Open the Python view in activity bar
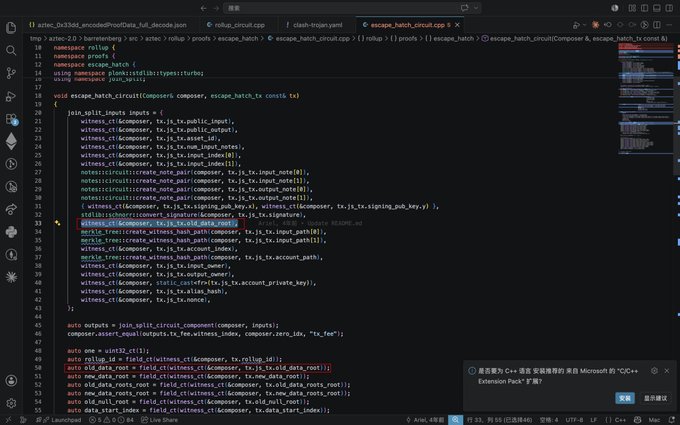Screen dimensions: 680x425 (11, 232)
